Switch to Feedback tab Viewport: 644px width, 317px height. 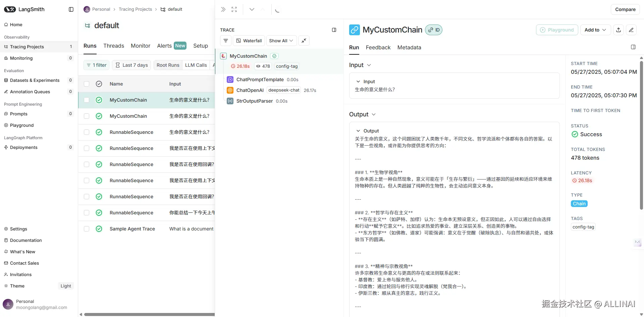point(378,48)
